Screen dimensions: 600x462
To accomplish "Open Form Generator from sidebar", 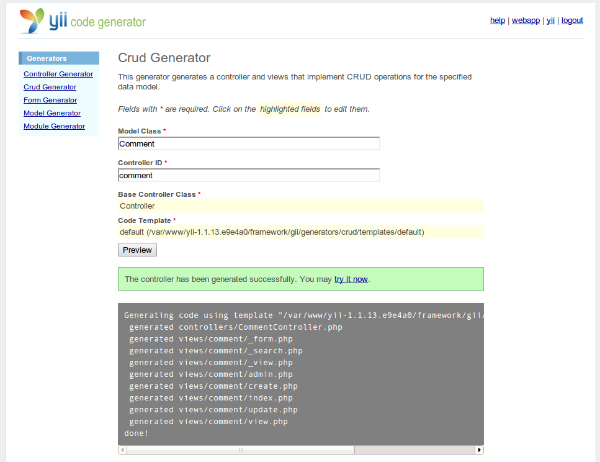I will (50, 100).
